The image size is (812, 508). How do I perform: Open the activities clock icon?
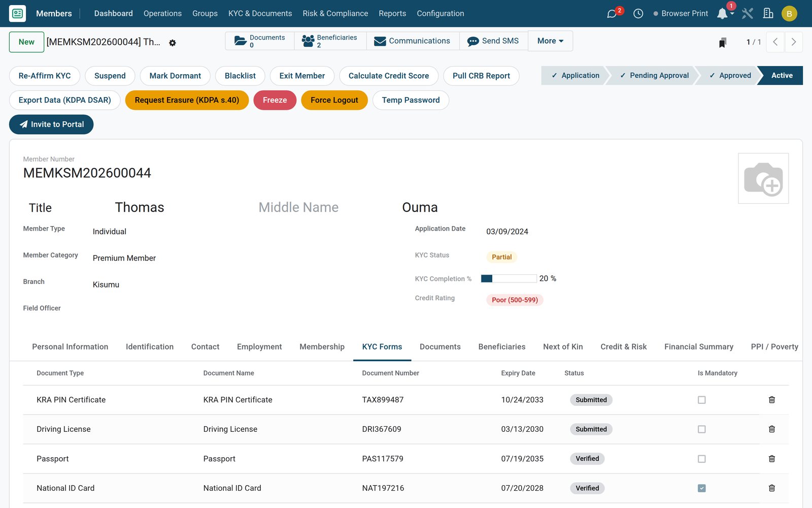tap(638, 14)
